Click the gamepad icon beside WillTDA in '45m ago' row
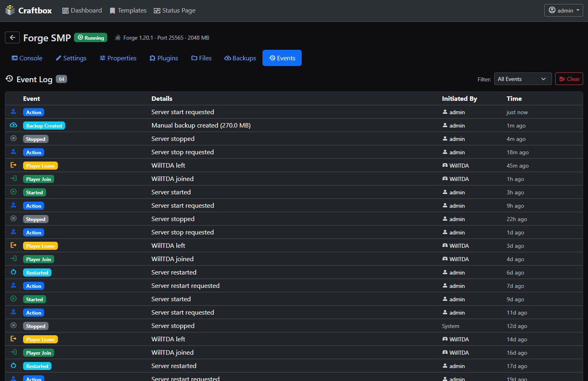Viewport: 588px width, 381px height. coord(445,165)
